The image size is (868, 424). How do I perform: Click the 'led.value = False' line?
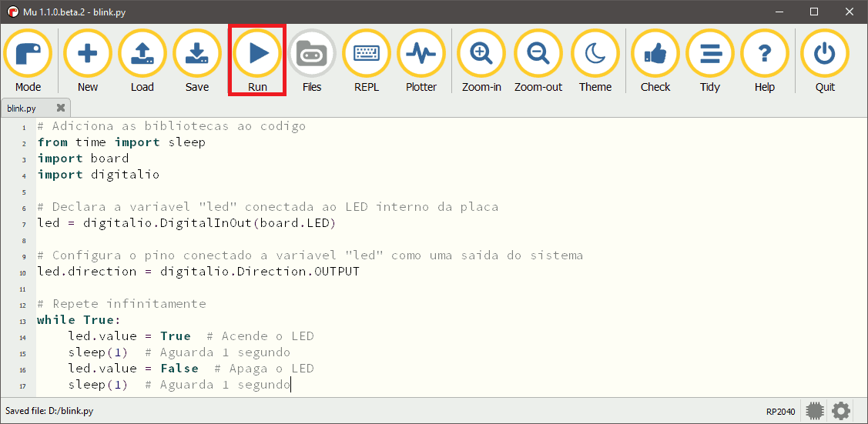pyautogui.click(x=132, y=368)
